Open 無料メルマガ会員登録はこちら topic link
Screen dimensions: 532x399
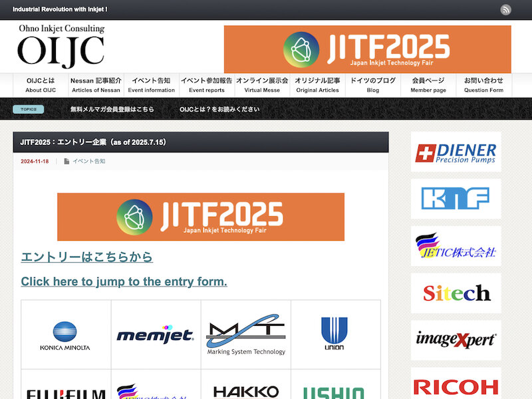tap(112, 109)
